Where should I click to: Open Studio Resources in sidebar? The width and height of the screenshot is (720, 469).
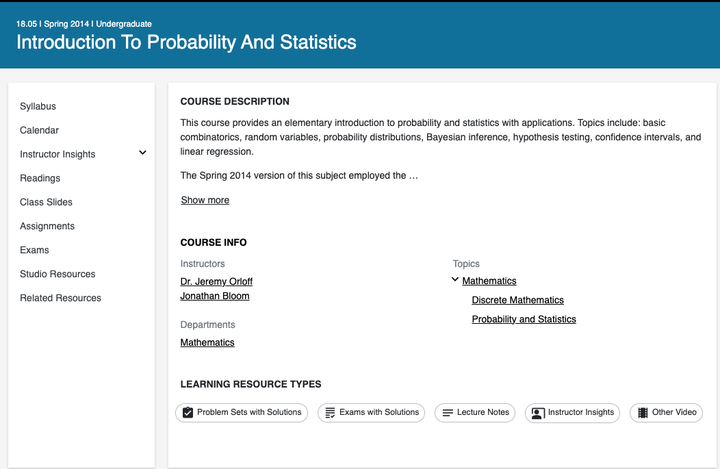[58, 274]
